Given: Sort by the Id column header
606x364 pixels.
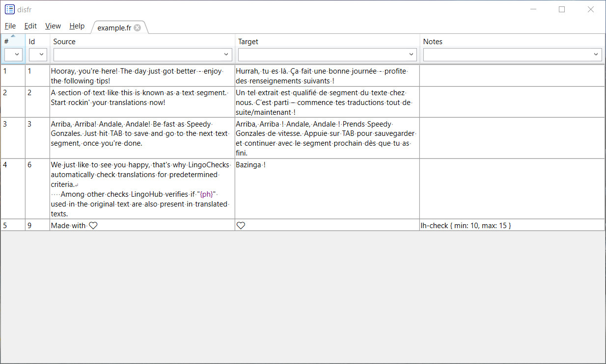Looking at the screenshot, I should tap(37, 41).
